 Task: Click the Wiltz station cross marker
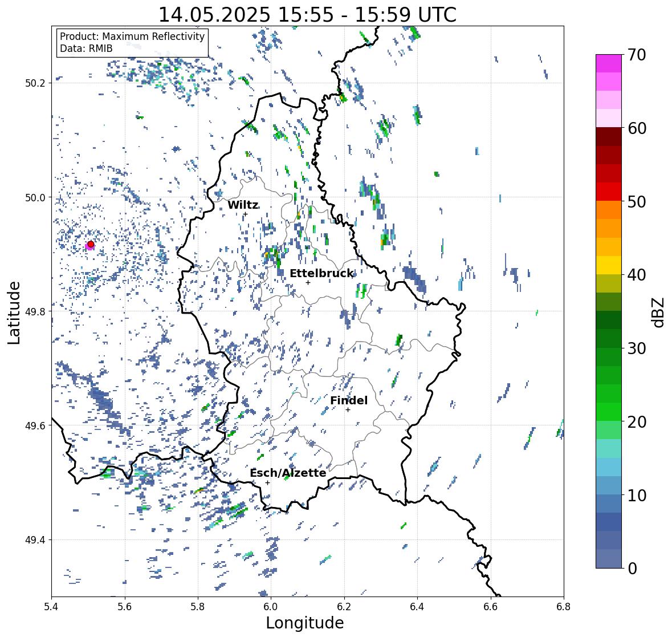[x=245, y=214]
